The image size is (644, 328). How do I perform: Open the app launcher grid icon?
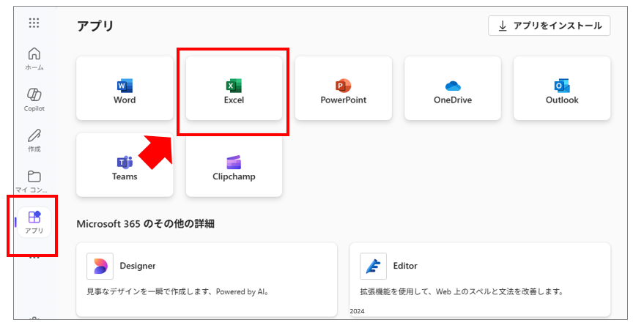(34, 23)
